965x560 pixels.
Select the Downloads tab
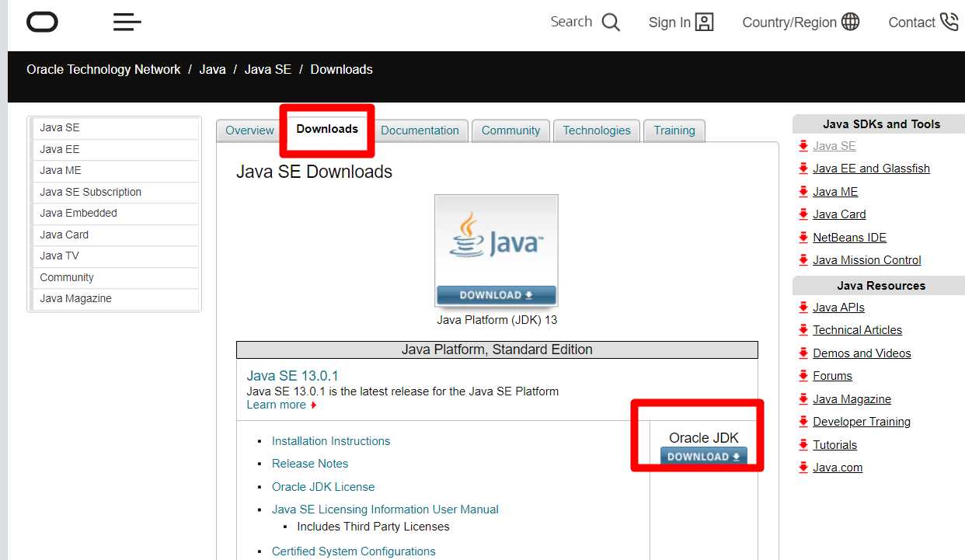[327, 129]
